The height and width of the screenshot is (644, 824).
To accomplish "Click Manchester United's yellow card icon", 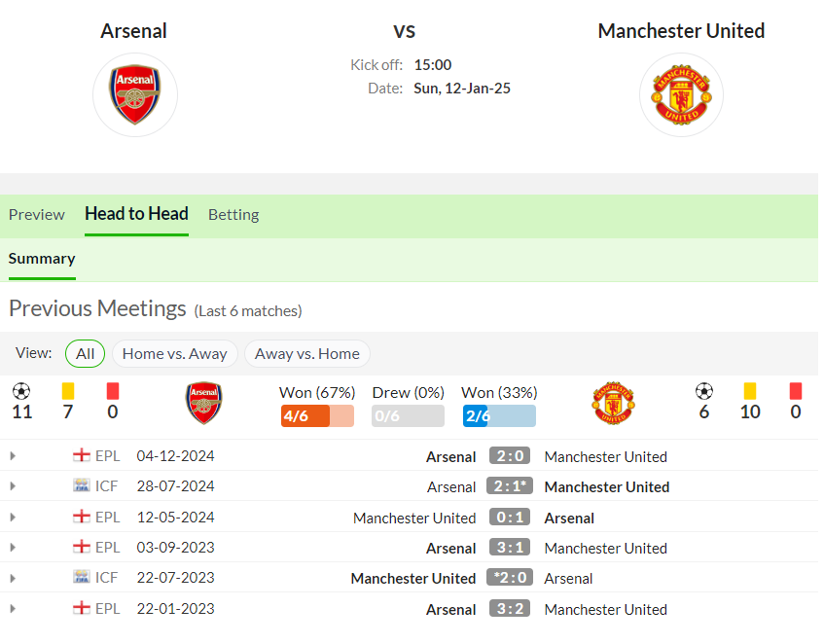I will coord(750,391).
